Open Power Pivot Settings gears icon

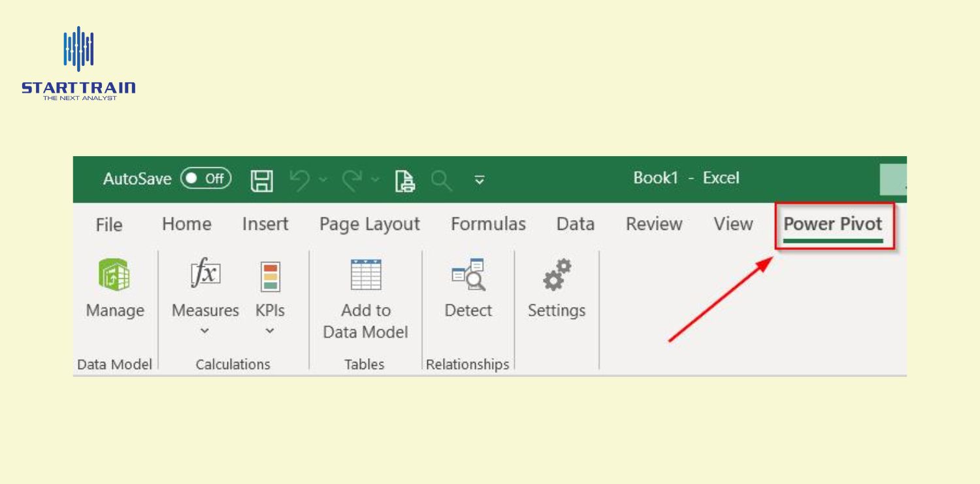tap(557, 275)
